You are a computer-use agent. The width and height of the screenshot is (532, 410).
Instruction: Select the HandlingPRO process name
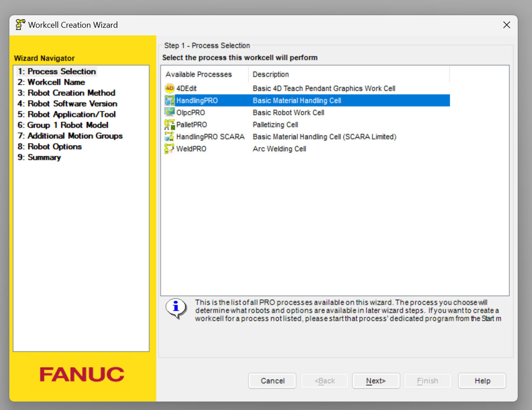tap(197, 101)
